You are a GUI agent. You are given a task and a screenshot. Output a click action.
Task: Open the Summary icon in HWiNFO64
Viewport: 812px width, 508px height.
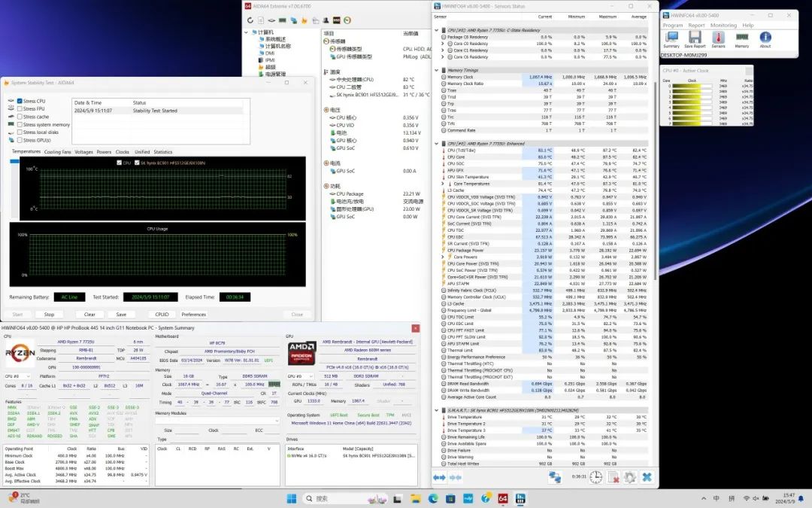[671, 38]
